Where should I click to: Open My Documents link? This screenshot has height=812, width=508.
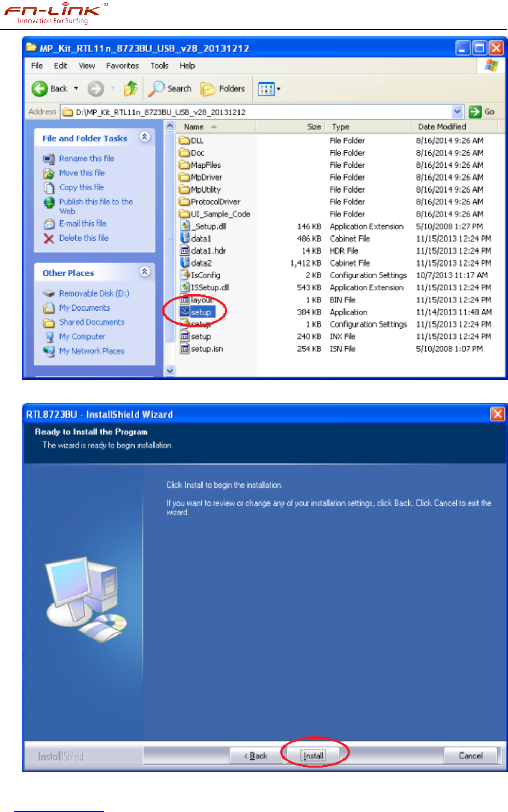click(84, 308)
